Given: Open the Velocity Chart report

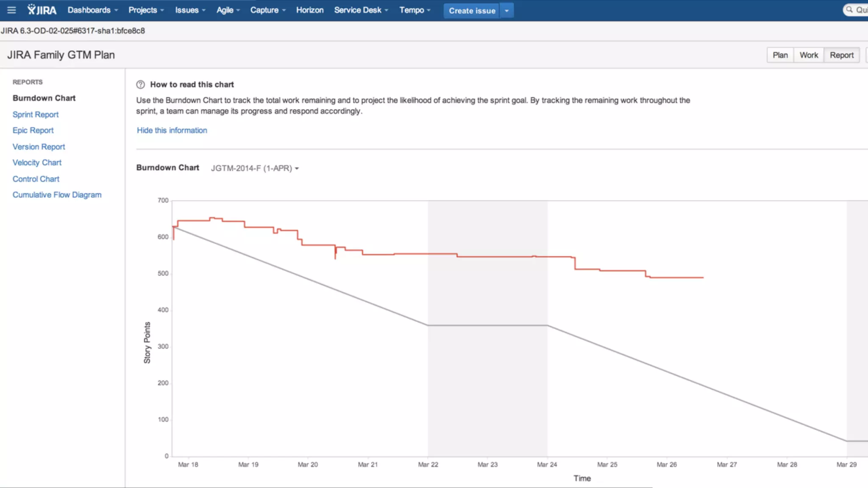Looking at the screenshot, I should 37,163.
